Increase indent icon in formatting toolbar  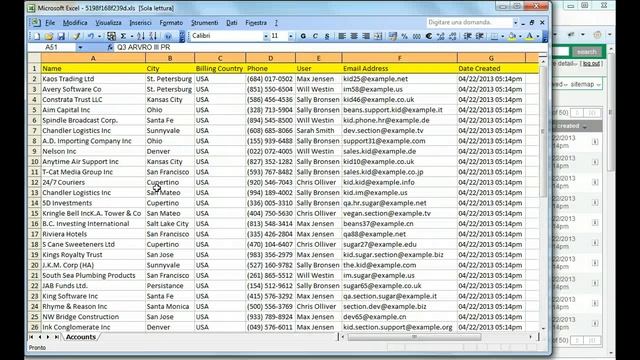click(x=480, y=36)
